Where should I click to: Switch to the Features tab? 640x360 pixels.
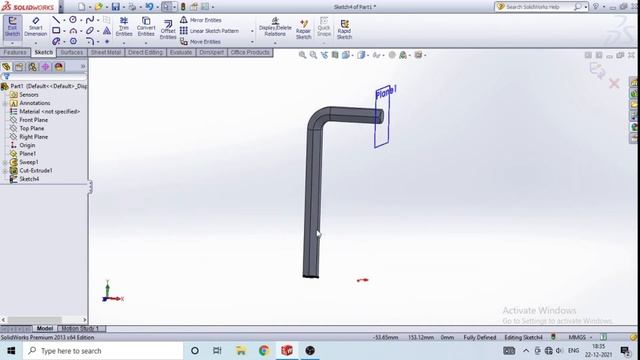(x=15, y=52)
